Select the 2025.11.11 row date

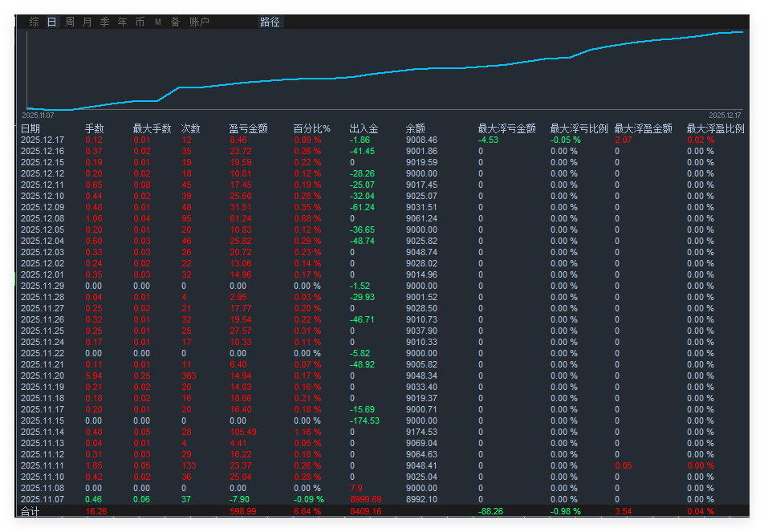pyautogui.click(x=43, y=465)
